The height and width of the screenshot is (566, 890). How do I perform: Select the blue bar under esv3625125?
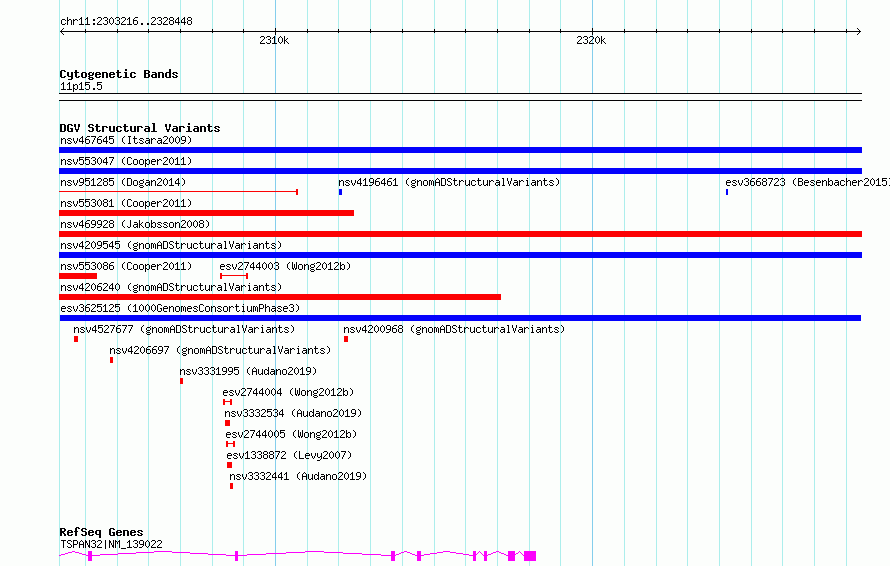coord(460,318)
